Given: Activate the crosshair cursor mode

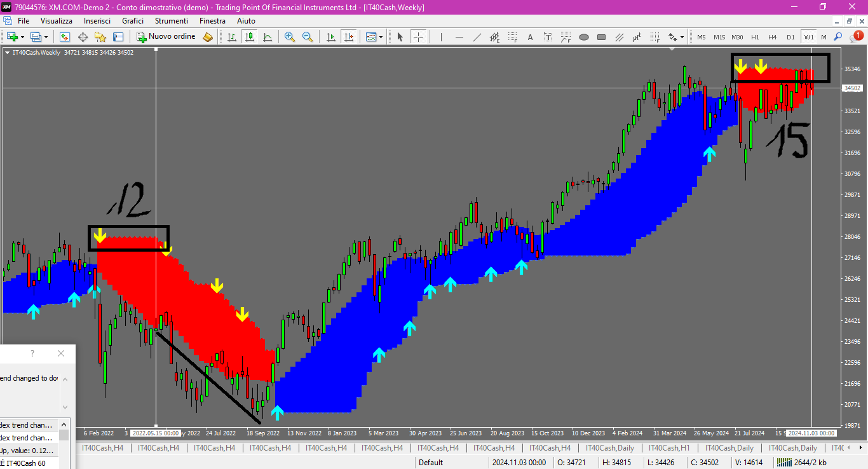Looking at the screenshot, I should 417,37.
